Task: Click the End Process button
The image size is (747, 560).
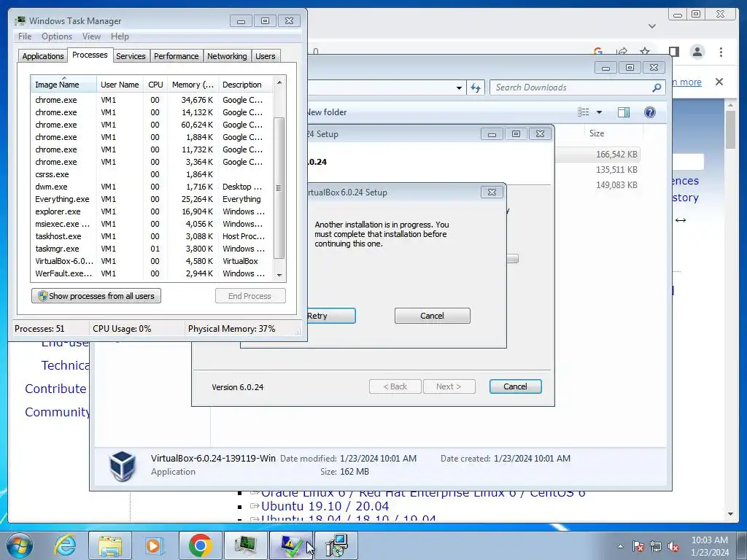Action: [x=250, y=296]
